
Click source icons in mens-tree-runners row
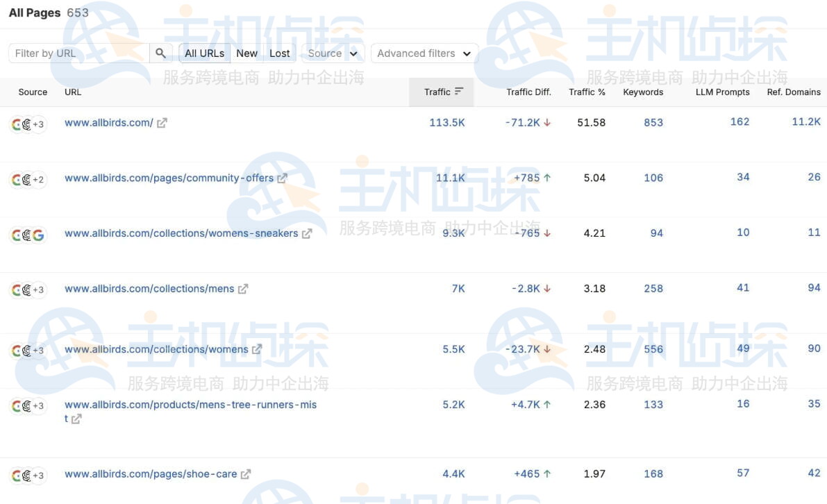28,406
